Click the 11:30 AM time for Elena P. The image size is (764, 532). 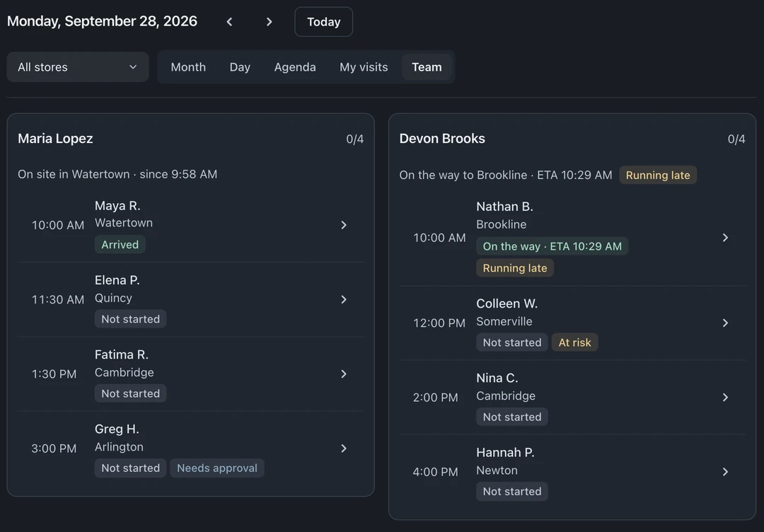tap(57, 300)
